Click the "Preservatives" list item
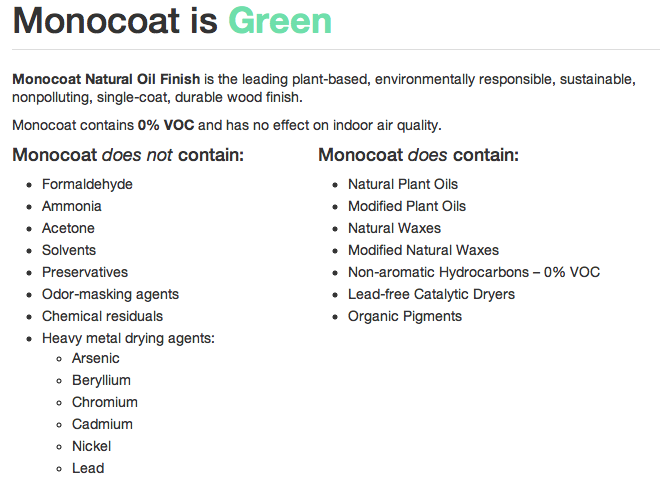 pos(85,272)
